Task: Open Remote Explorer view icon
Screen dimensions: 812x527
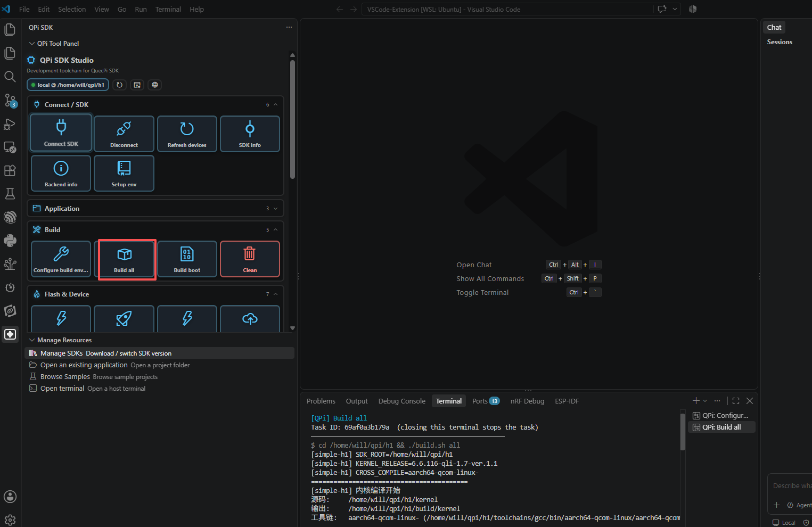Action: pos(10,147)
